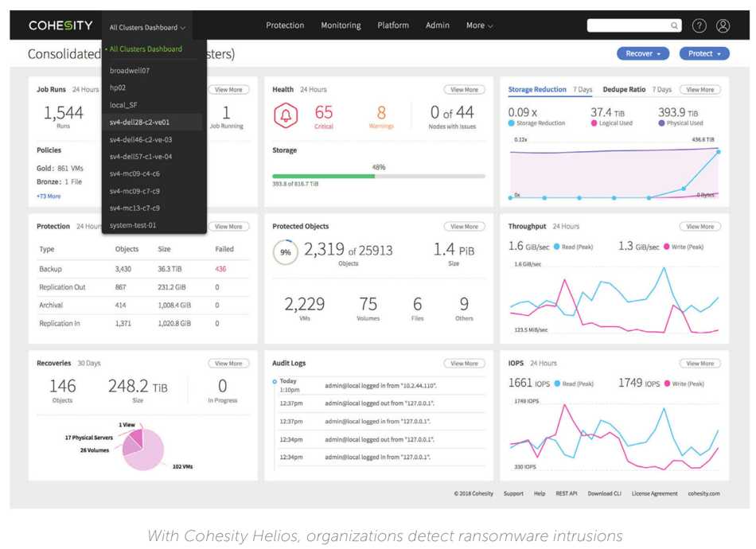This screenshot has width=756, height=549.
Task: Select cluster hp02
Action: (117, 88)
